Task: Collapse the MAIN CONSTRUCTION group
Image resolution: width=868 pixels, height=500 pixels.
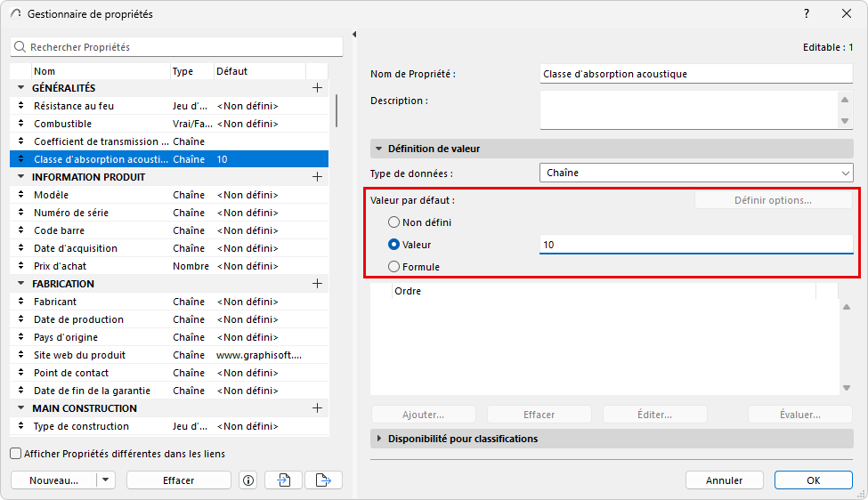Action: point(21,407)
